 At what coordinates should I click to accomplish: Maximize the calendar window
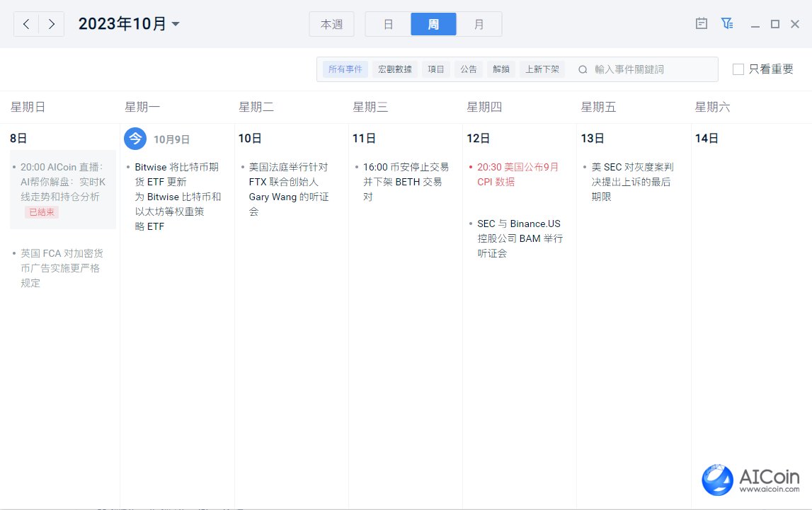pyautogui.click(x=775, y=24)
